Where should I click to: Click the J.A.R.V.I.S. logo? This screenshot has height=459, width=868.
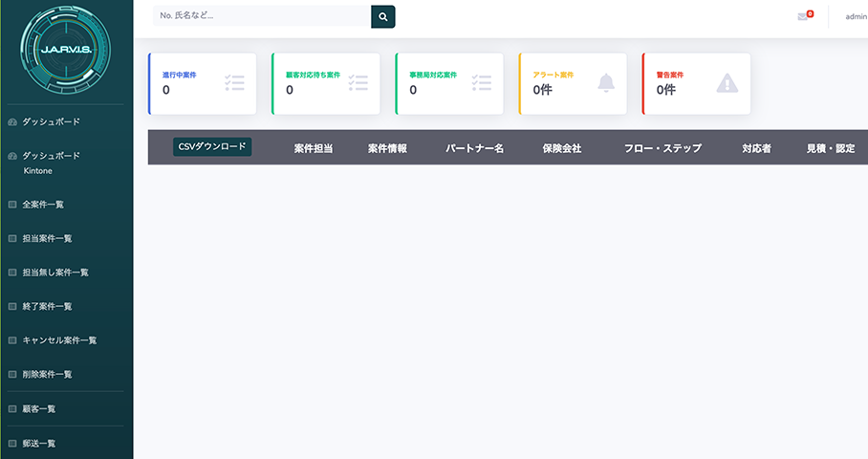(65, 48)
